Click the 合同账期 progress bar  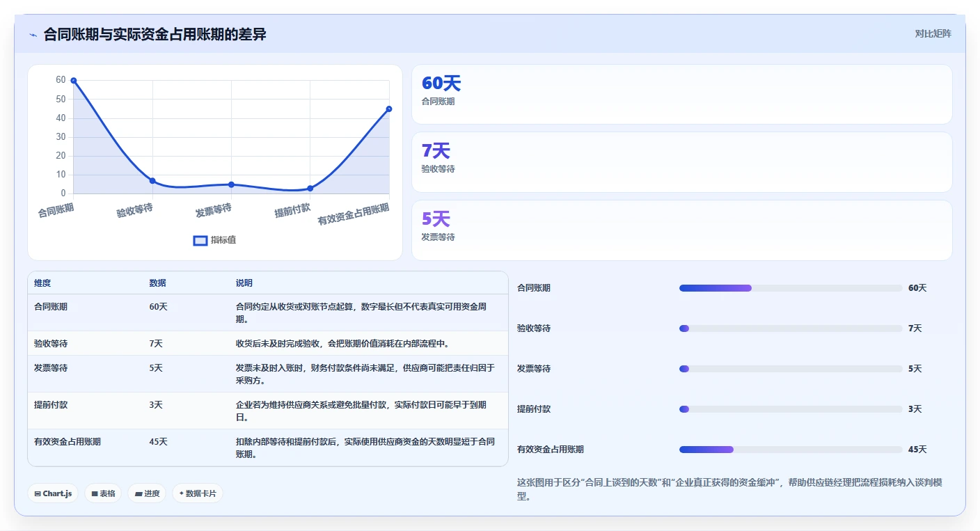click(x=791, y=288)
